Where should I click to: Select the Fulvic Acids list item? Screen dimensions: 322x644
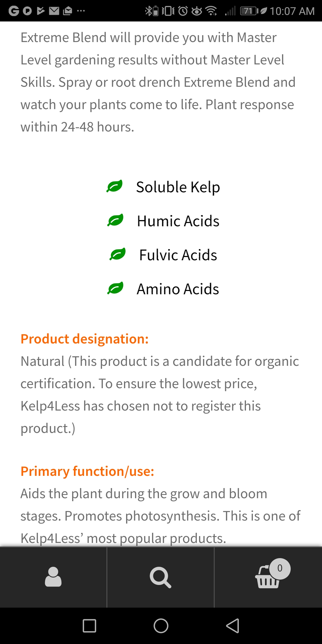pyautogui.click(x=178, y=255)
